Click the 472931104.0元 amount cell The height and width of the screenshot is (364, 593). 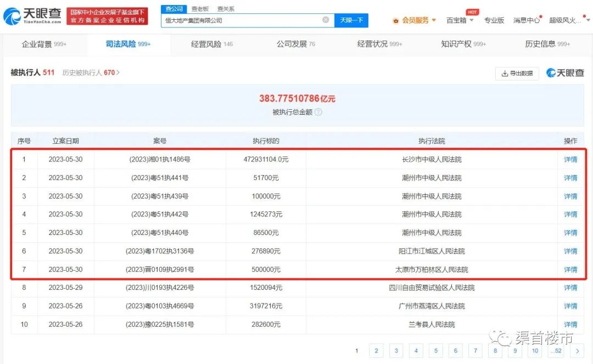[266, 160]
